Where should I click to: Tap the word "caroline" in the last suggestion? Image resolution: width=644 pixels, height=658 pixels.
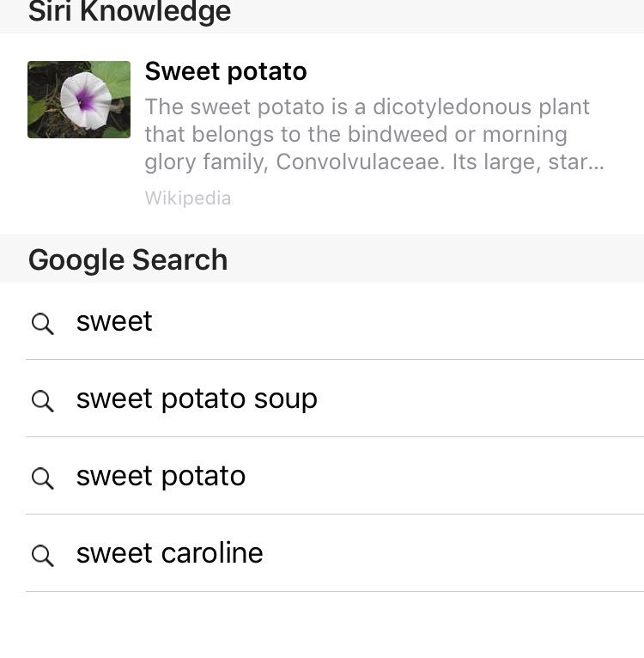(x=211, y=553)
